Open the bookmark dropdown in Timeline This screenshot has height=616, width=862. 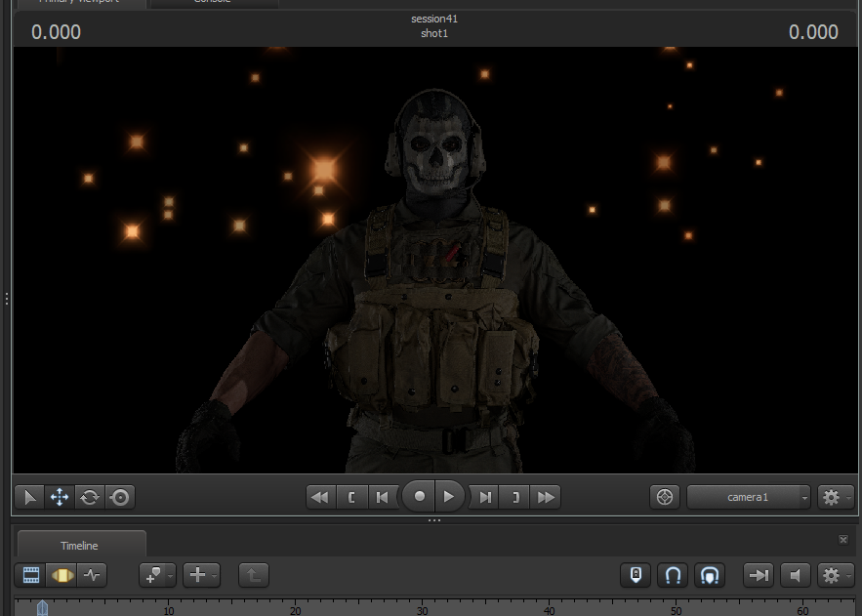157,575
